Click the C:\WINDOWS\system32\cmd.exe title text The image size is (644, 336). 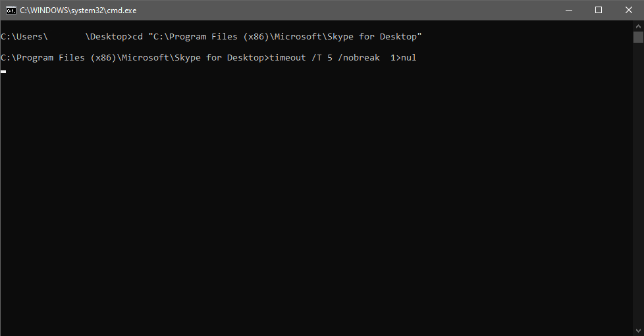(78, 11)
